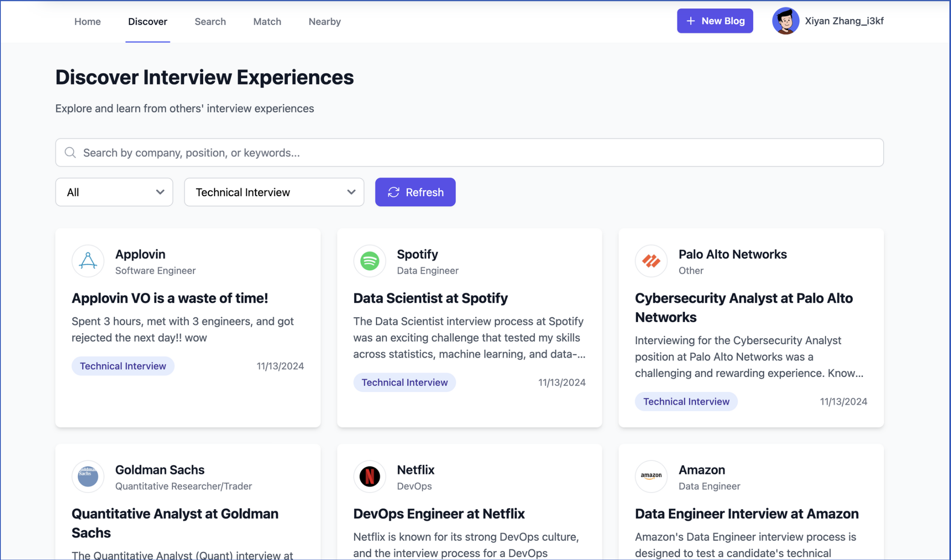Open 'DevOps Engineer at Netflix' post
The image size is (951, 560).
[439, 513]
